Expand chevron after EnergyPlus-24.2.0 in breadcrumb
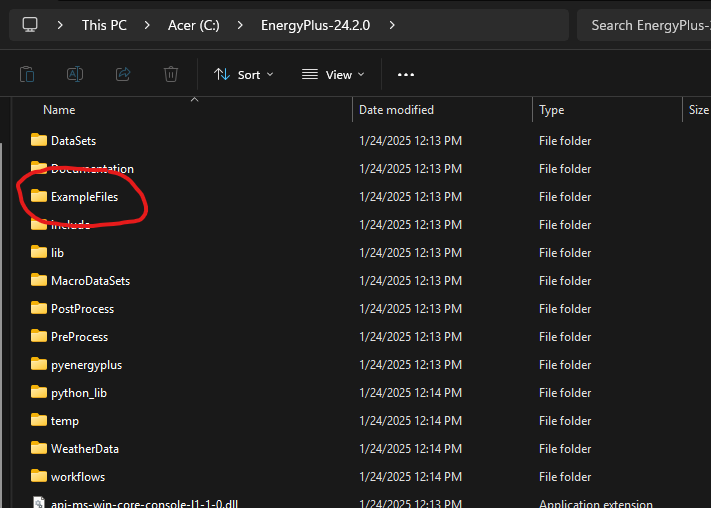The image size is (711, 508). click(391, 25)
